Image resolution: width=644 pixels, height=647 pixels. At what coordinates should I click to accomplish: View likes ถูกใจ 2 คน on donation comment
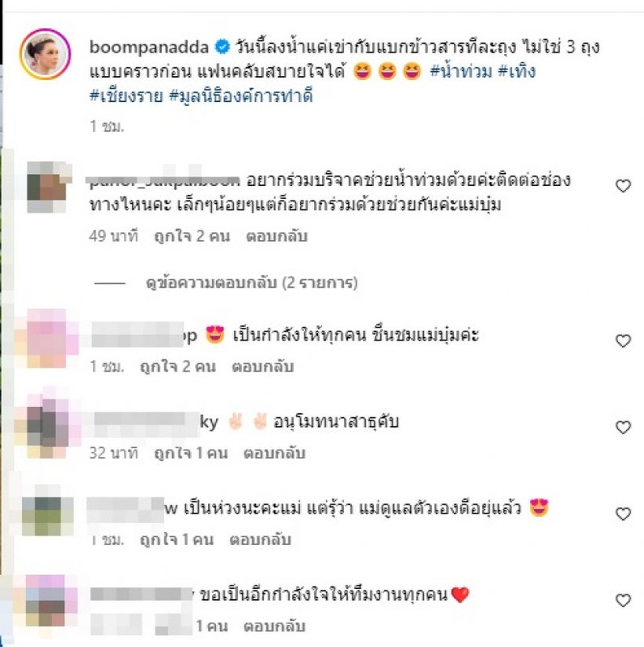(192, 236)
